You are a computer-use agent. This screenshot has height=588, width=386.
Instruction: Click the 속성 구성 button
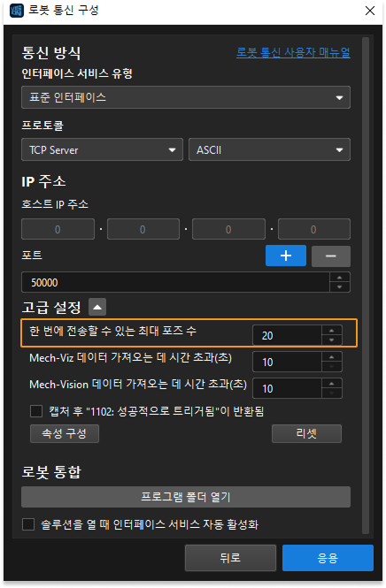65,433
